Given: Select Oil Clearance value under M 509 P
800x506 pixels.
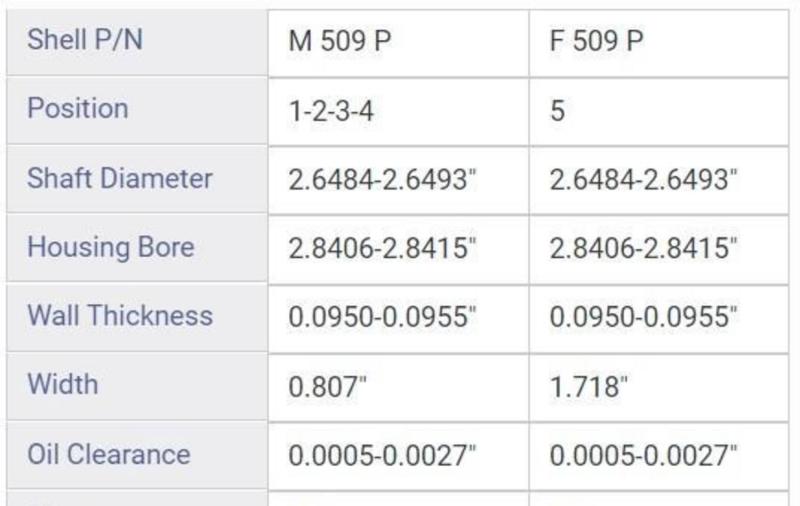Looking at the screenshot, I should 382,455.
